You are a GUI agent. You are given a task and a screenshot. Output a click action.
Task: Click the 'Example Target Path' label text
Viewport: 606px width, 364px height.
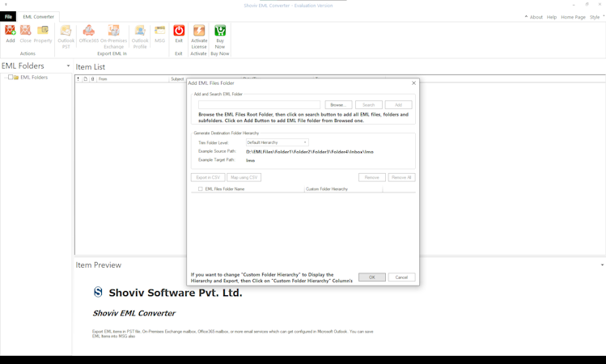click(x=217, y=159)
